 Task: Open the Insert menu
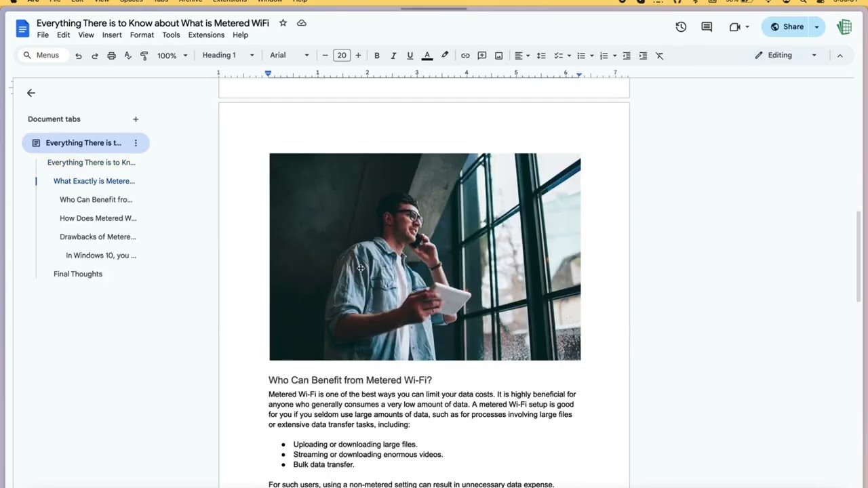pyautogui.click(x=112, y=35)
